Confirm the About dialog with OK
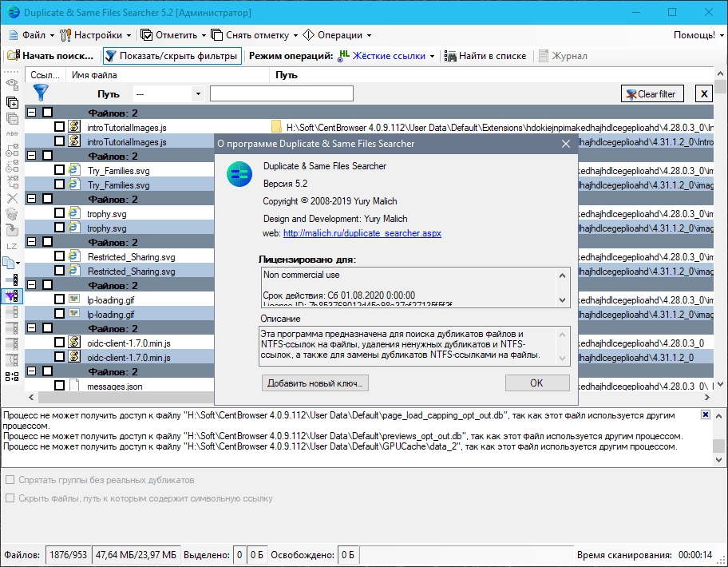This screenshot has height=567, width=728. click(x=536, y=383)
